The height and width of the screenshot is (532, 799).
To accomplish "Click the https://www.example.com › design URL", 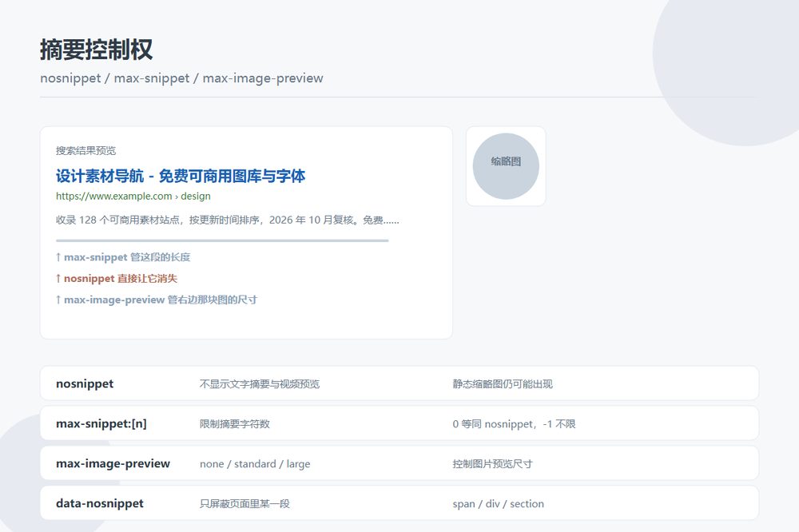I will pos(133,197).
